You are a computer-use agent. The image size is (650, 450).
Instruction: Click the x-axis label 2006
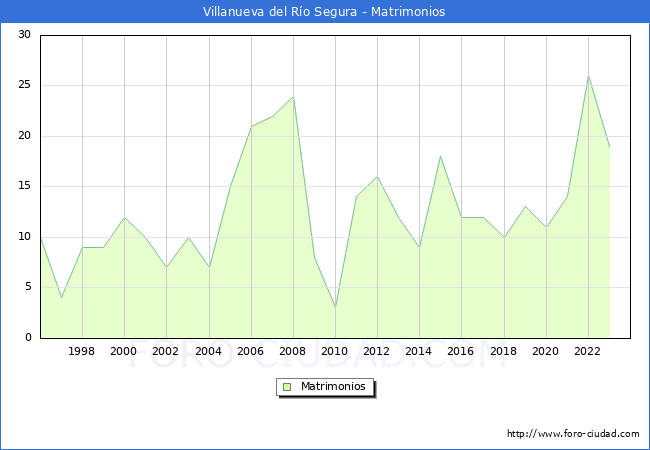tap(250, 351)
